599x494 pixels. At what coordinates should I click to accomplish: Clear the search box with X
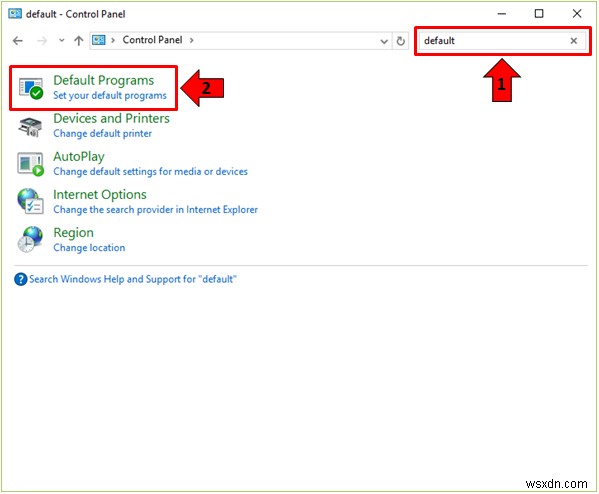tap(573, 41)
